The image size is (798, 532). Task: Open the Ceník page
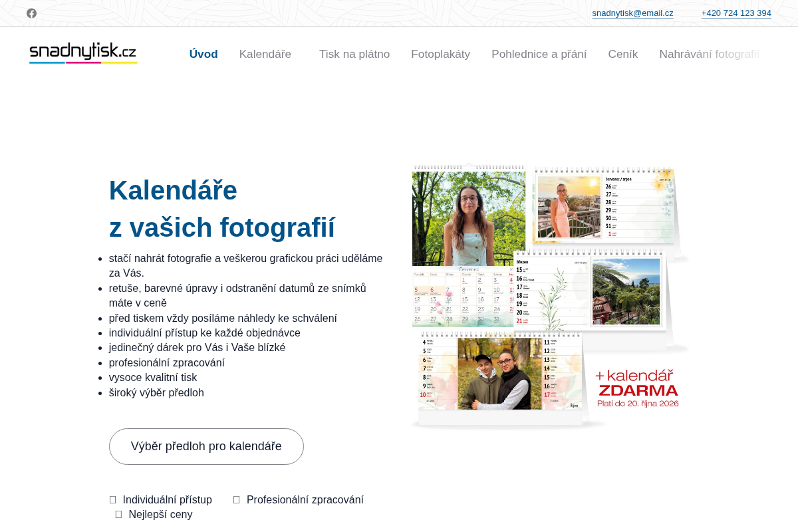[623, 55]
